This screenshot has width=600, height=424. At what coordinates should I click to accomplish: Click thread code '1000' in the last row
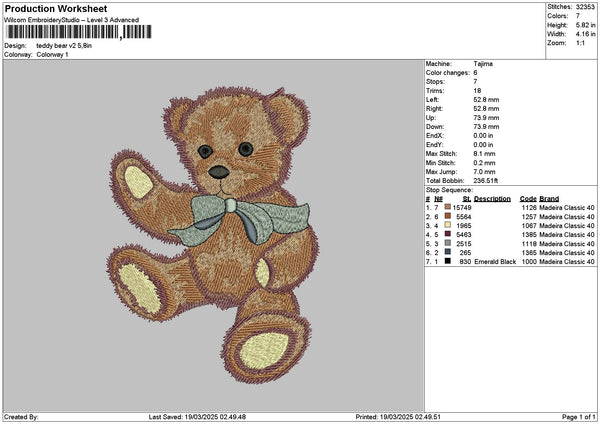pyautogui.click(x=529, y=262)
